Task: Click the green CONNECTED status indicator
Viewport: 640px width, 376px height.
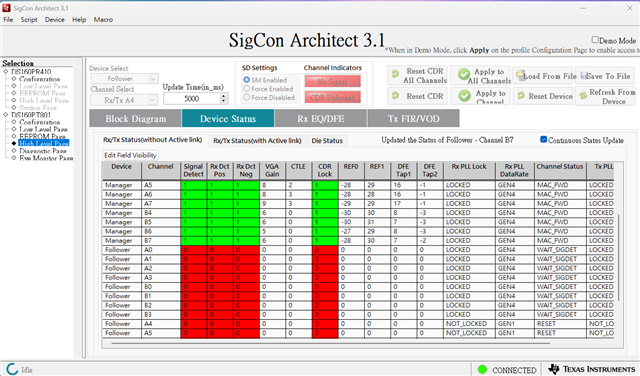Action: coord(482,369)
